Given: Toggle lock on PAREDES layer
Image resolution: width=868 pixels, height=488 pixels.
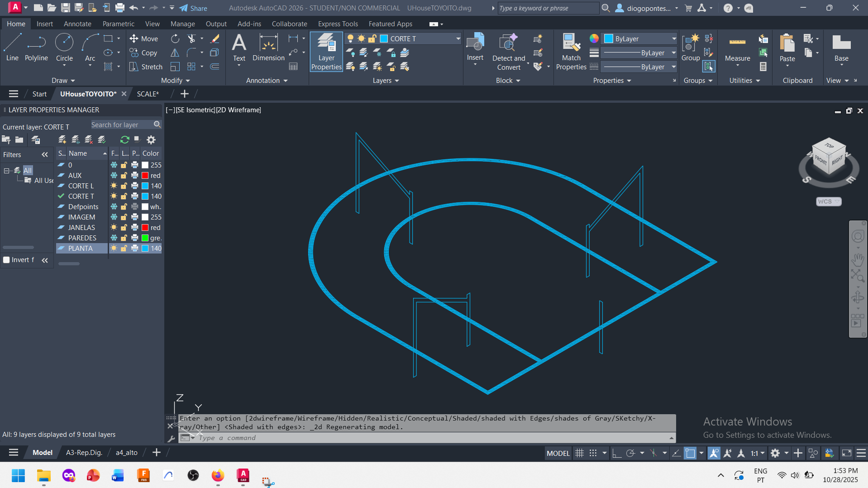Looking at the screenshot, I should tap(124, 238).
